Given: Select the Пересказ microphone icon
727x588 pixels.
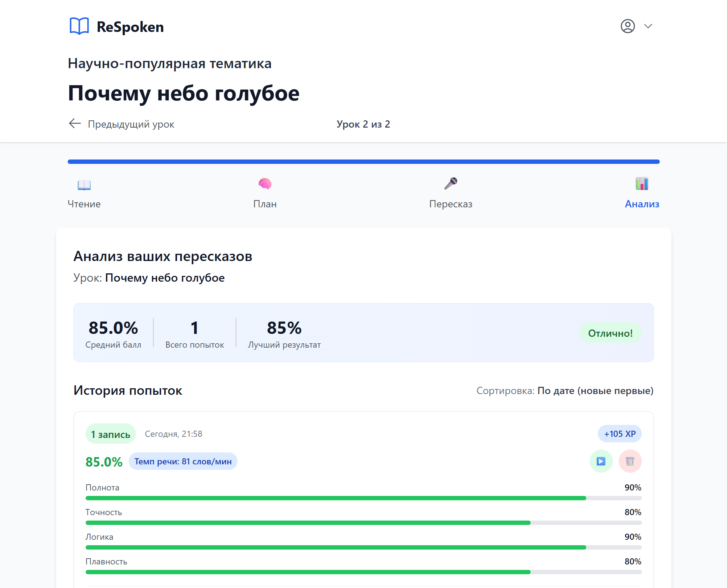Looking at the screenshot, I should [451, 185].
